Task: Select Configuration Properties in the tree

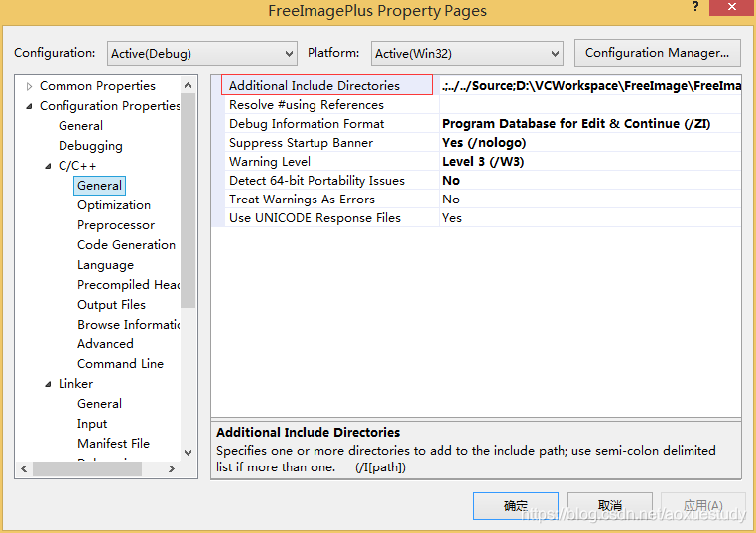Action: coord(109,106)
